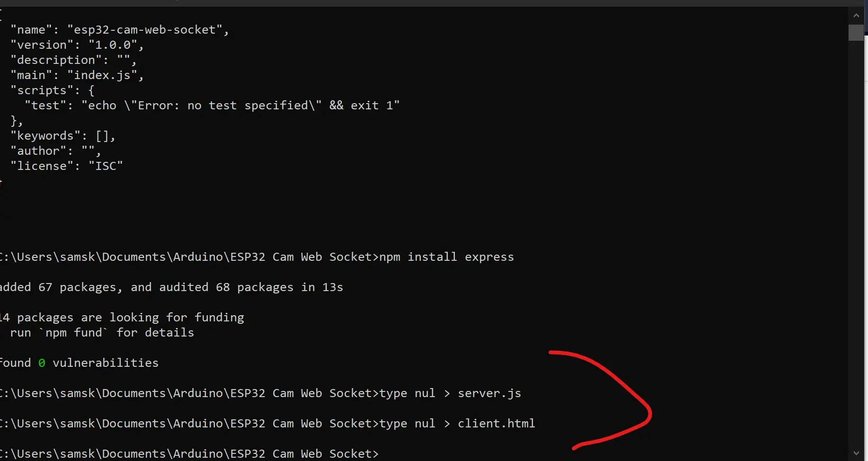Click the "version": "1.0.0" line
This screenshot has height=461, width=868.
pyautogui.click(x=77, y=45)
